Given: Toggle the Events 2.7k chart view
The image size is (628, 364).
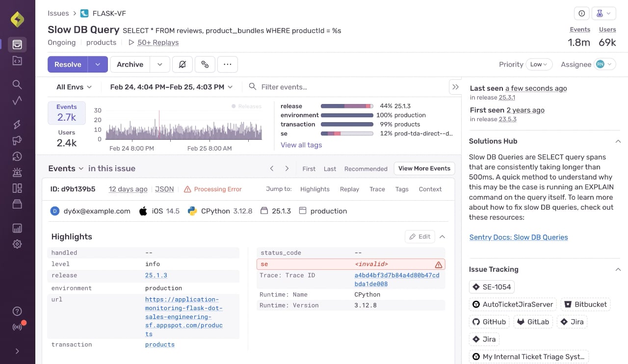Looking at the screenshot, I should [67, 113].
